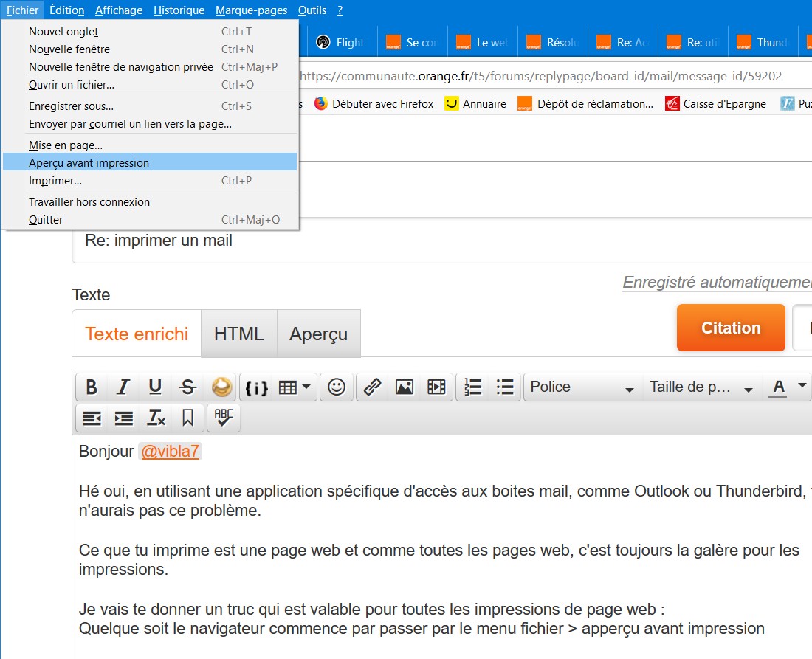812x659 pixels.
Task: Select Nouvelle fenêtre menu item
Action: pos(150,49)
